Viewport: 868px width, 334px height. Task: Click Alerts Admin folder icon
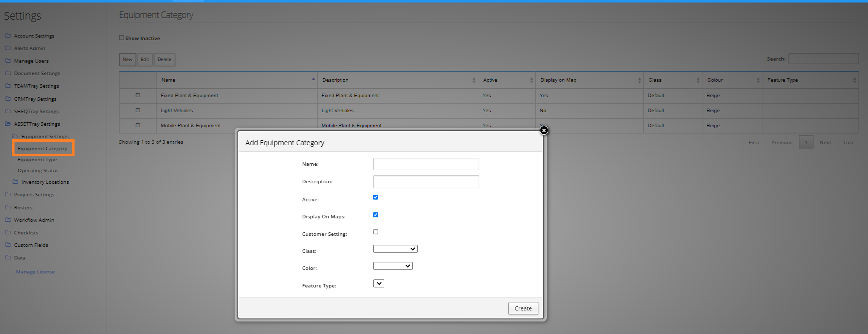point(8,48)
